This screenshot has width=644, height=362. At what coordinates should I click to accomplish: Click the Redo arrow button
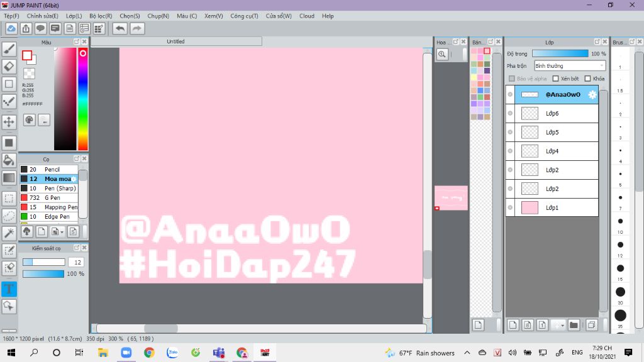click(137, 28)
